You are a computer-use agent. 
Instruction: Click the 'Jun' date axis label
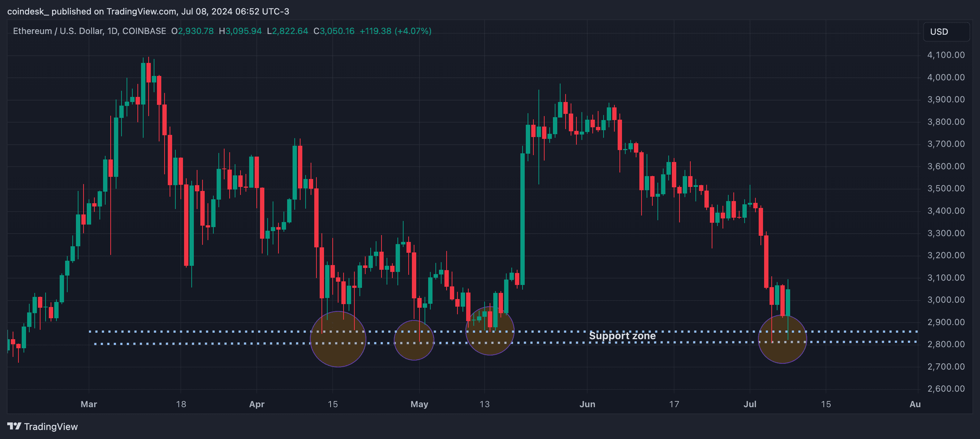click(x=587, y=404)
